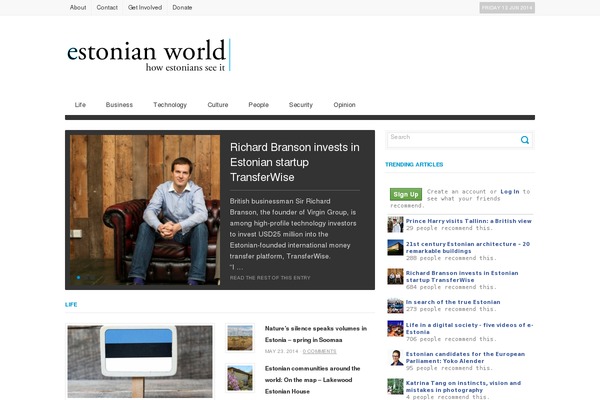
Task: Open the featured TransferWise photo
Action: tap(145, 210)
